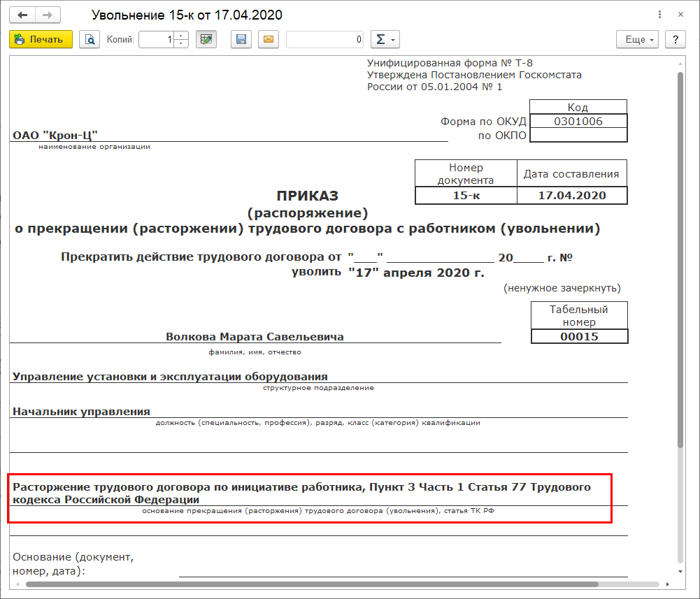The width and height of the screenshot is (700, 599).
Task: Open help with the ? button
Action: click(x=676, y=39)
